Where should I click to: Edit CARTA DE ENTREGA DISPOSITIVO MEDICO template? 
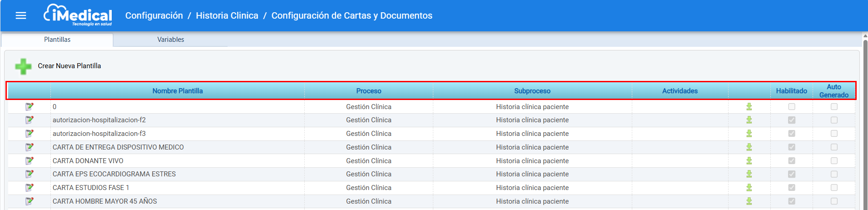tap(30, 147)
